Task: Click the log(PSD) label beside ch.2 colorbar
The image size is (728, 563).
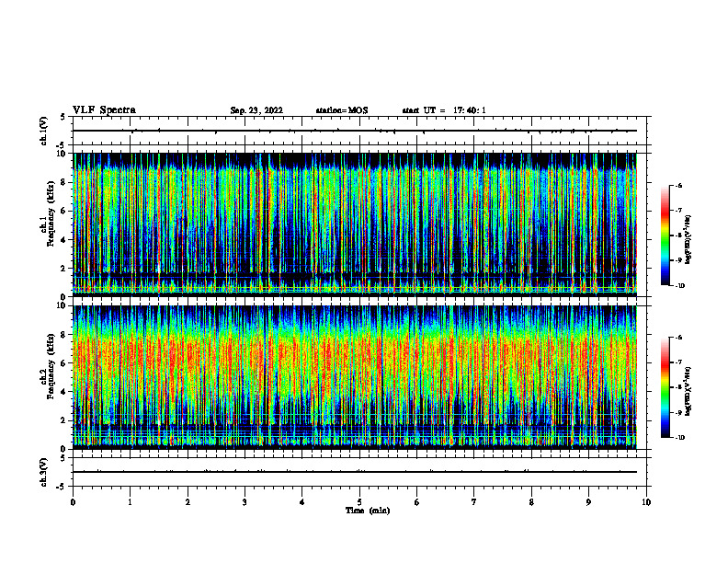Action: 688,391
